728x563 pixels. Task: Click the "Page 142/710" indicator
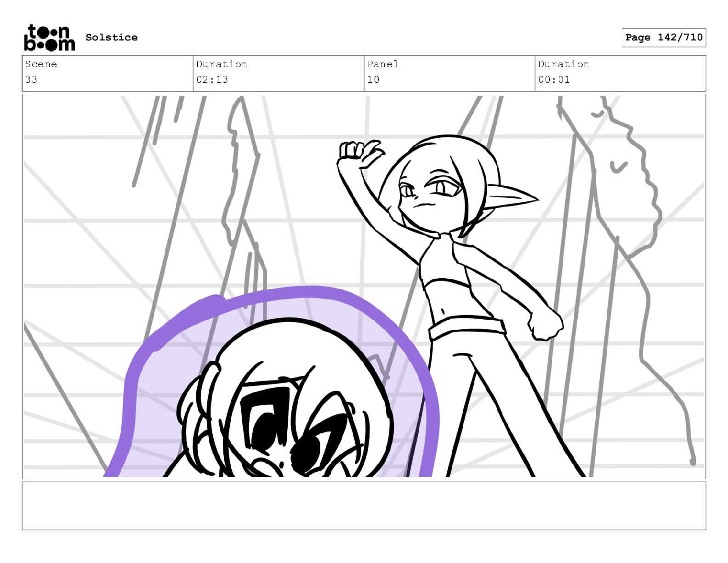[664, 37]
